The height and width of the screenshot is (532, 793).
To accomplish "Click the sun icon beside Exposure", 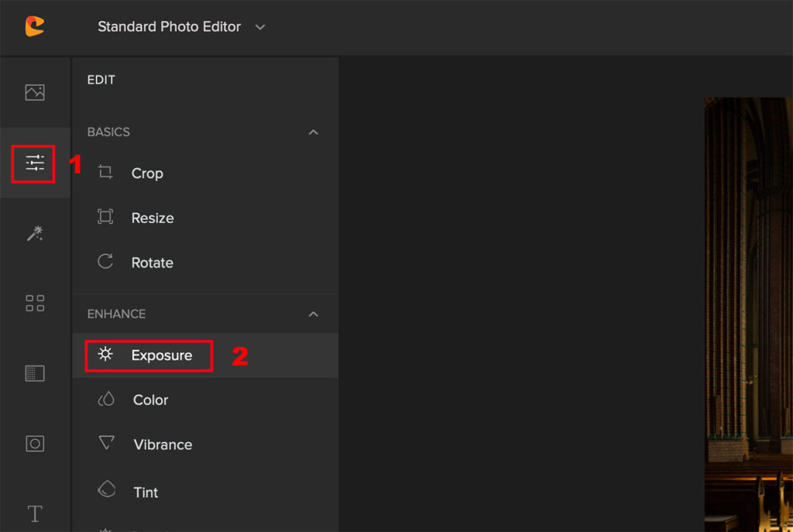I will [x=105, y=354].
